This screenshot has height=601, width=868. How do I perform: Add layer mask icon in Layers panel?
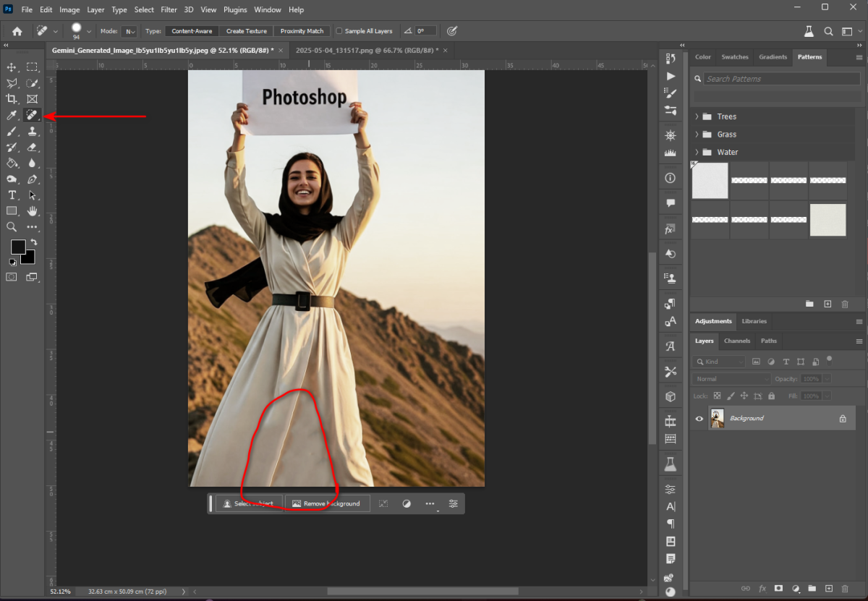(778, 589)
